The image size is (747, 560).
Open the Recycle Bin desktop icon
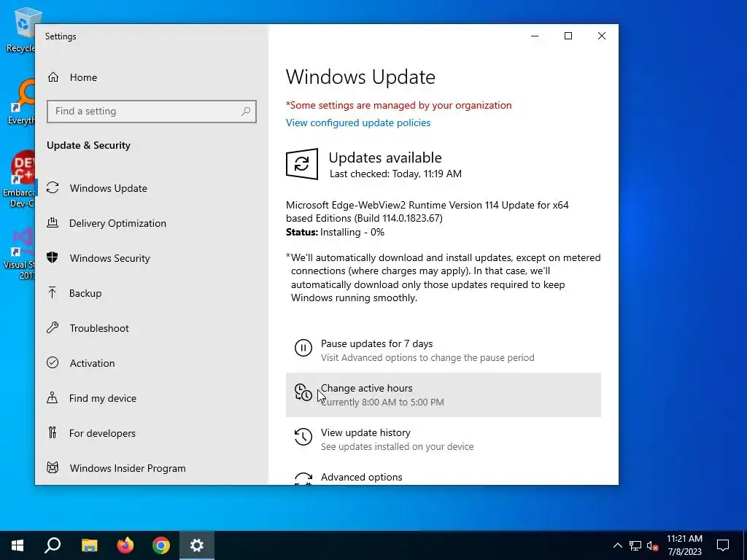click(x=21, y=29)
